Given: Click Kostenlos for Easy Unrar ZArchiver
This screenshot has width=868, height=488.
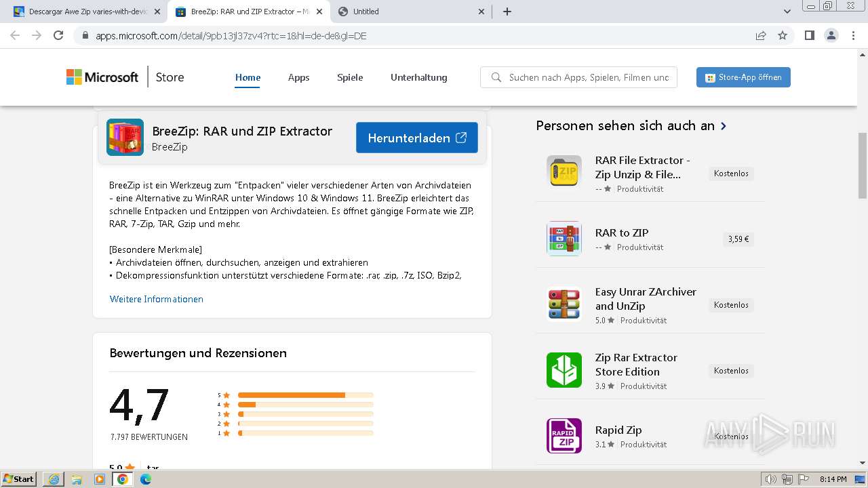Looking at the screenshot, I should point(731,305).
